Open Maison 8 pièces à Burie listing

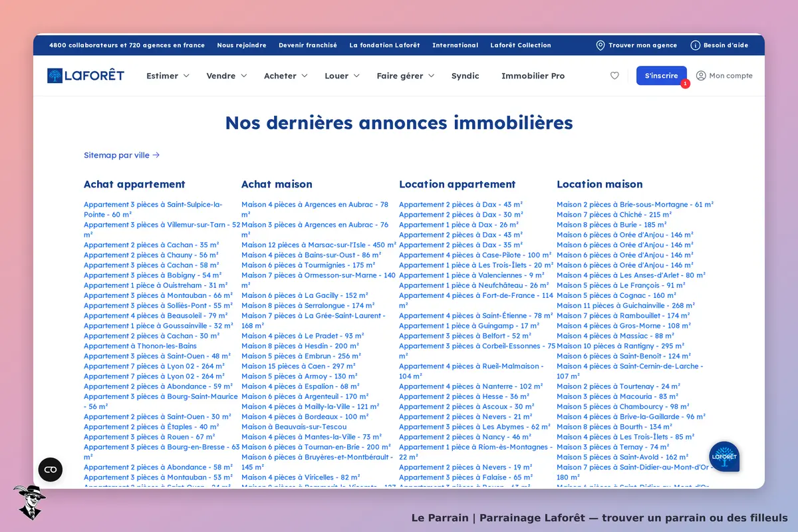pos(611,225)
